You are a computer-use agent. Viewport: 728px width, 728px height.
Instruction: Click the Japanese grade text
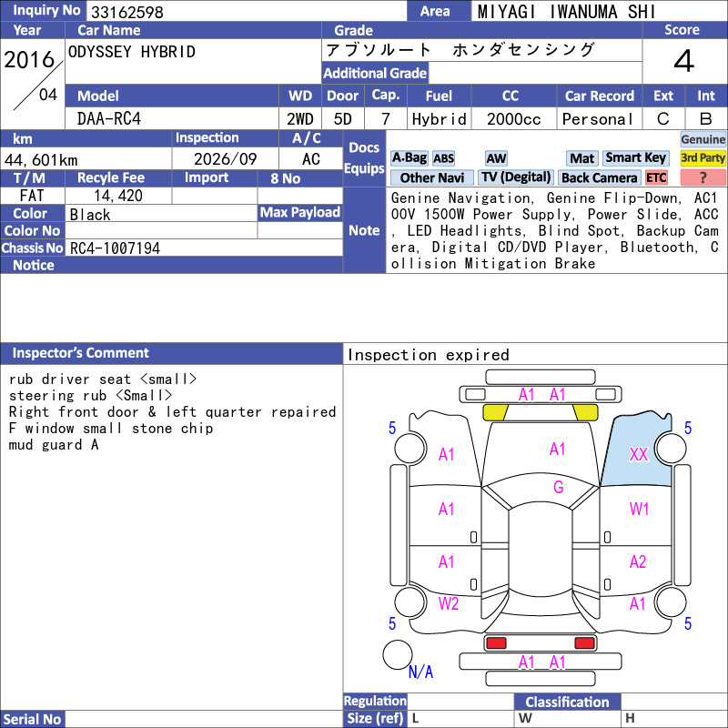pos(460,50)
